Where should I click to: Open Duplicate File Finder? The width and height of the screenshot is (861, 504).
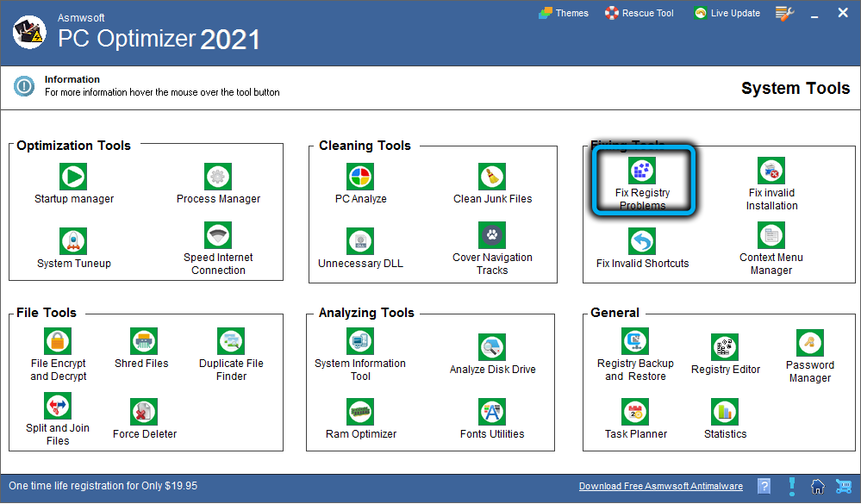(x=231, y=341)
